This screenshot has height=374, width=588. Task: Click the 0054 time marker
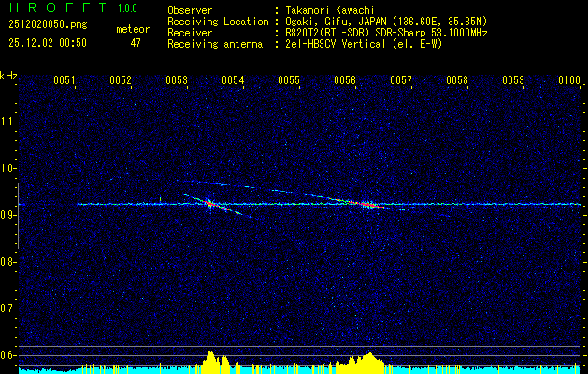(233, 80)
